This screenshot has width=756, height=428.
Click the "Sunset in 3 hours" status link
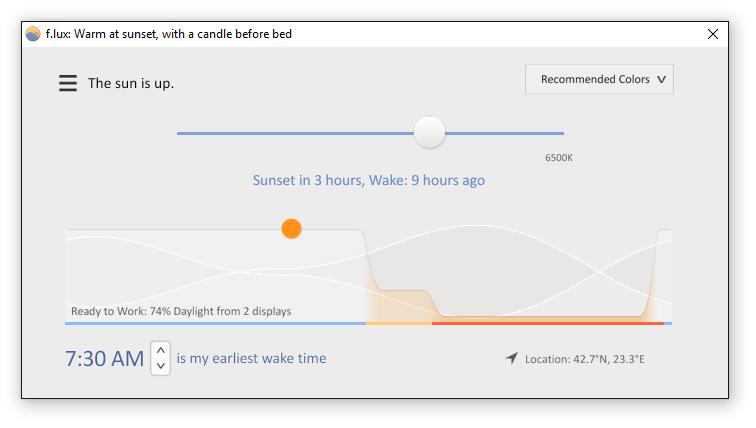click(x=368, y=181)
